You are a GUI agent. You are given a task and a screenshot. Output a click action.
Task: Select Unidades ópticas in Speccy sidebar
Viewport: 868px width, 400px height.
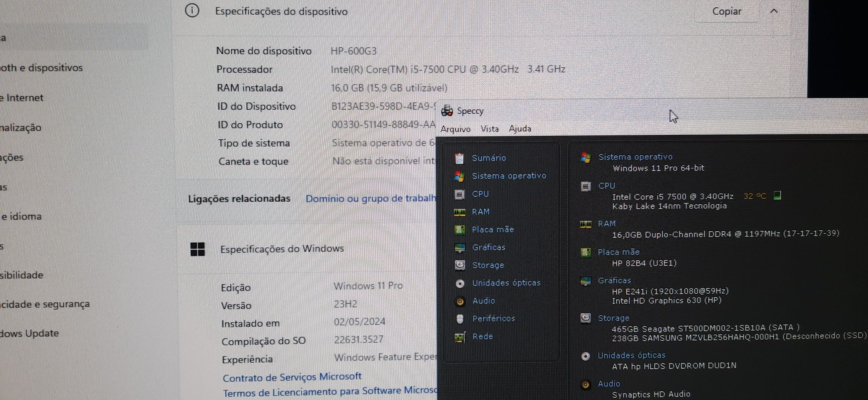506,283
